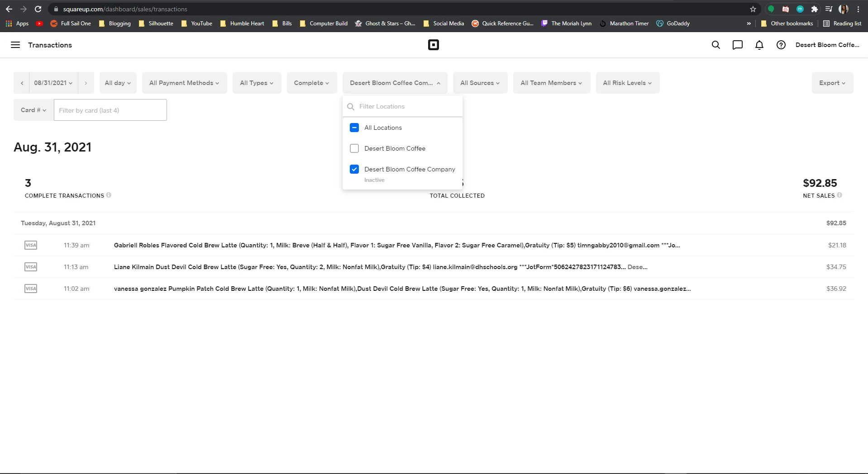Open the All Payment Methods dropdown
Screen dimensions: 868x474
tap(184, 82)
